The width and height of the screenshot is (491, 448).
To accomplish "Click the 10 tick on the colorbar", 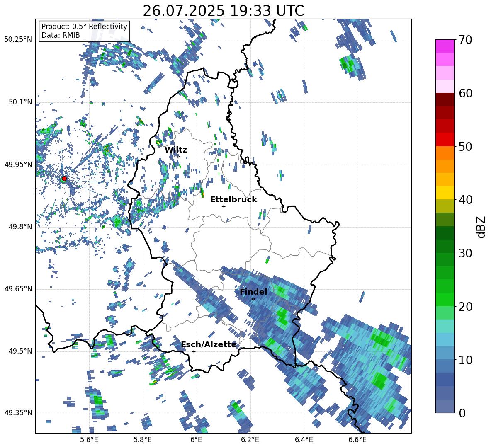I will click(465, 360).
